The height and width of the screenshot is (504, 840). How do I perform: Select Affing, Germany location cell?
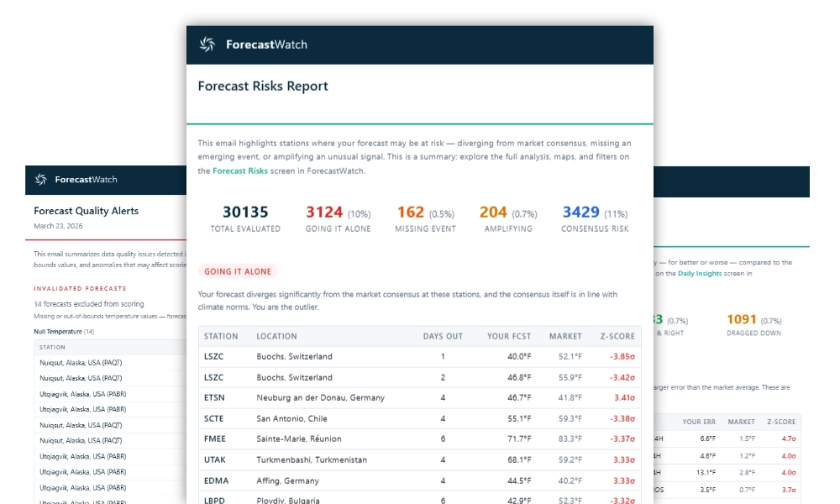pos(287,481)
